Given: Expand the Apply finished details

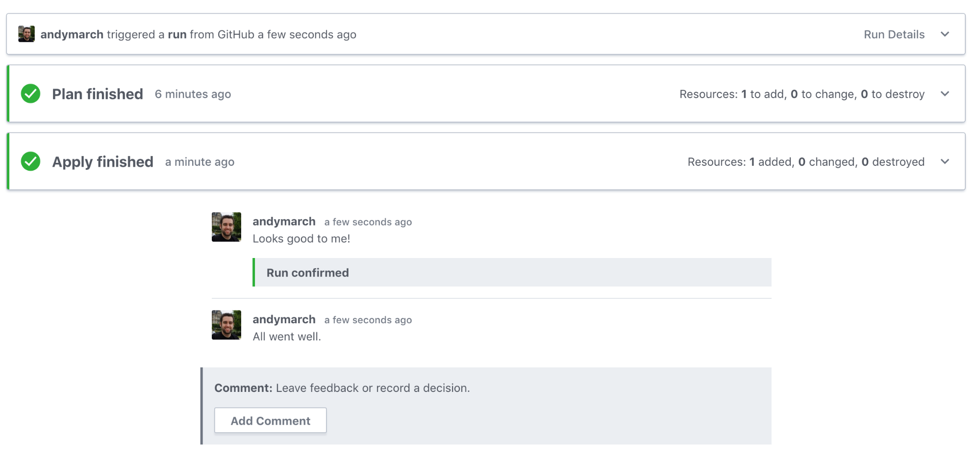Looking at the screenshot, I should (x=945, y=161).
